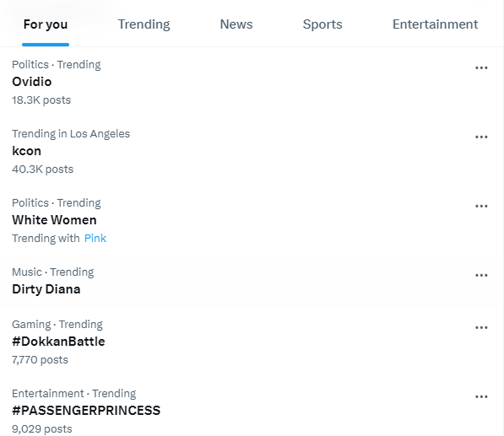View the #DokkanBattle hashtag trend
Viewport: 504px width, 436px height.
58,341
